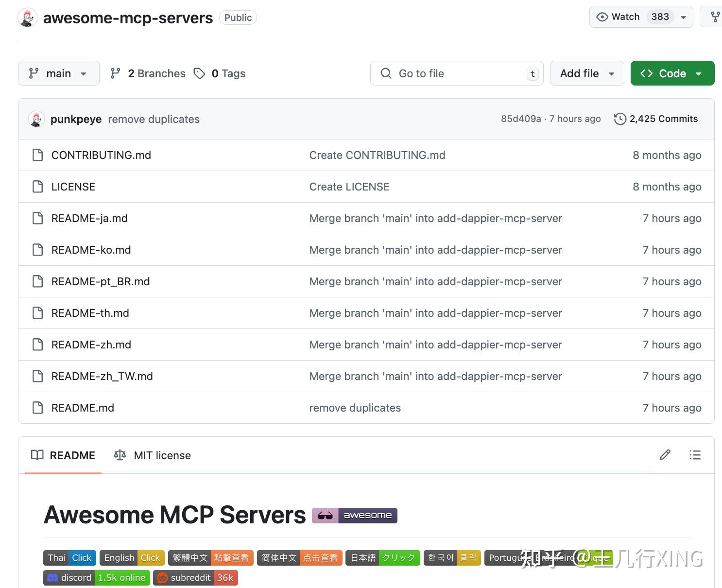Open punkpeye's avatar image
The height and width of the screenshot is (588, 722).
pyautogui.click(x=36, y=119)
